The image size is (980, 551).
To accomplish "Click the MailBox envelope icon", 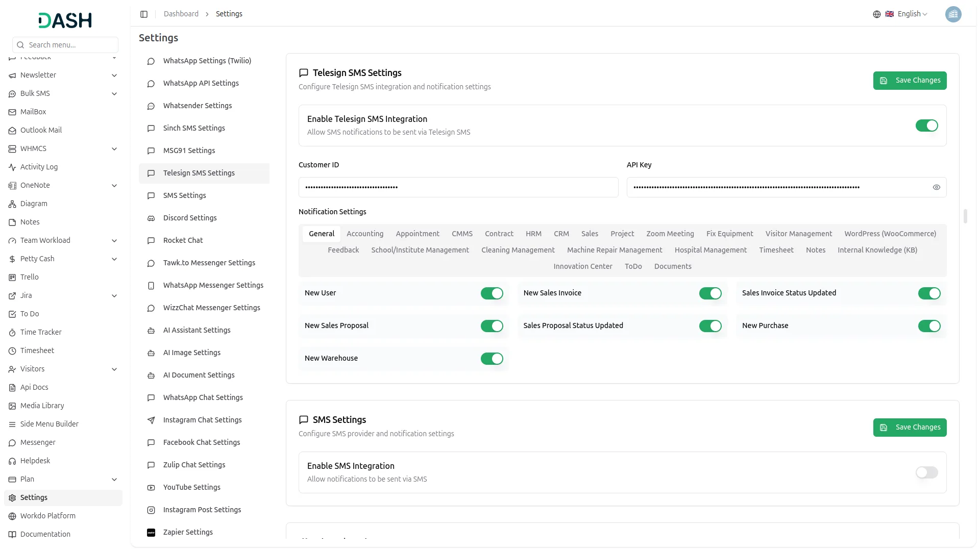I will click(12, 112).
